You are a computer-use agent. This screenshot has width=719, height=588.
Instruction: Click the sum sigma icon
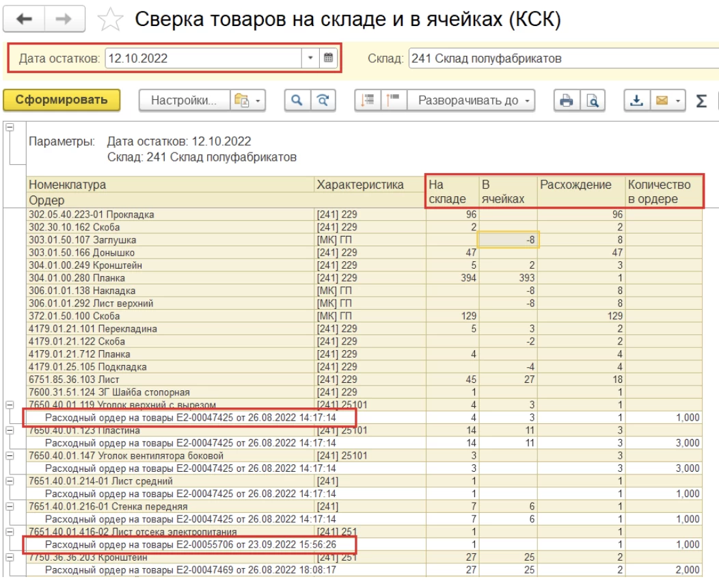pyautogui.click(x=701, y=101)
